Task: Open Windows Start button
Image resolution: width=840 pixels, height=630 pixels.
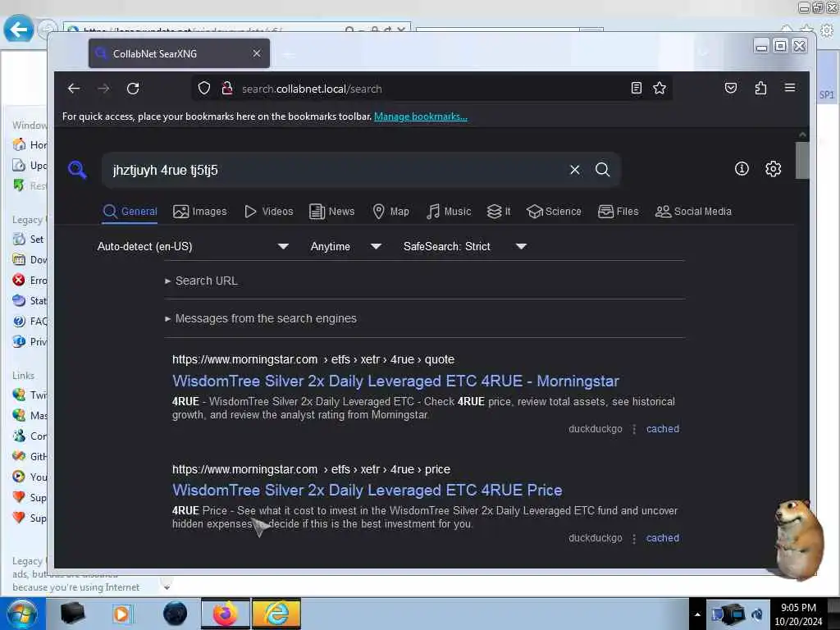Action: 21,614
